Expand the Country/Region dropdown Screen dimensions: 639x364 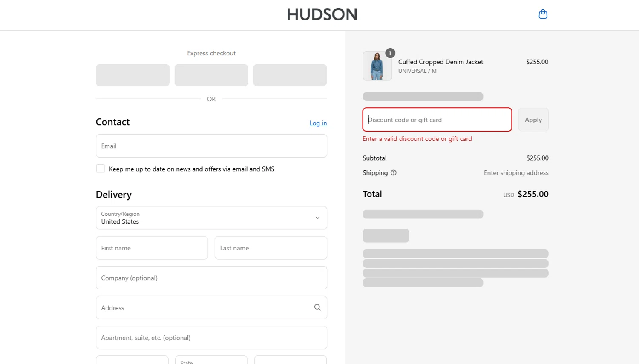pos(211,218)
